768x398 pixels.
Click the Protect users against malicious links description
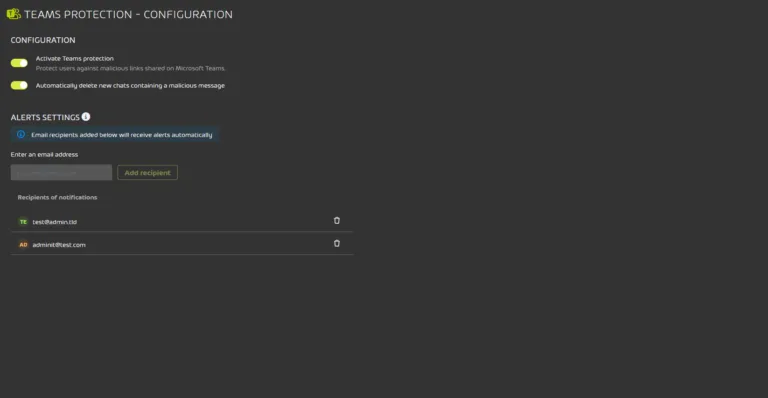(x=131, y=68)
